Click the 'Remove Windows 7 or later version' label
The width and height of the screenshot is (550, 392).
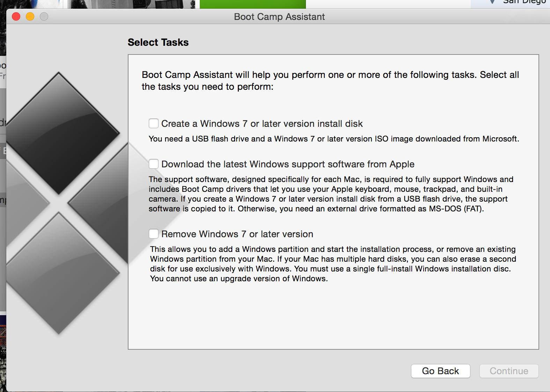coord(237,234)
